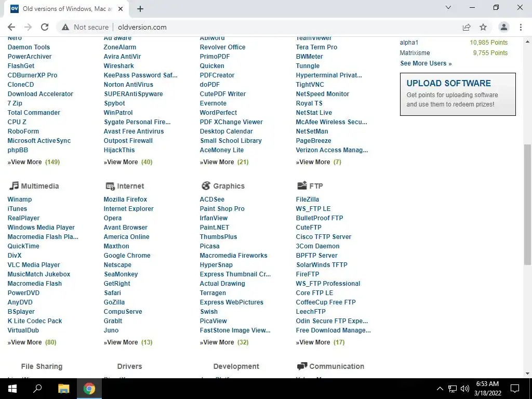Click the Internet category icon

110,186
